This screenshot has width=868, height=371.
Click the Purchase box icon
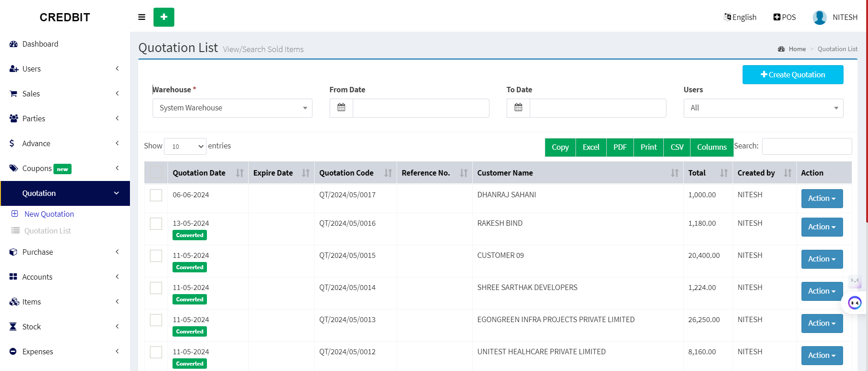(14, 252)
